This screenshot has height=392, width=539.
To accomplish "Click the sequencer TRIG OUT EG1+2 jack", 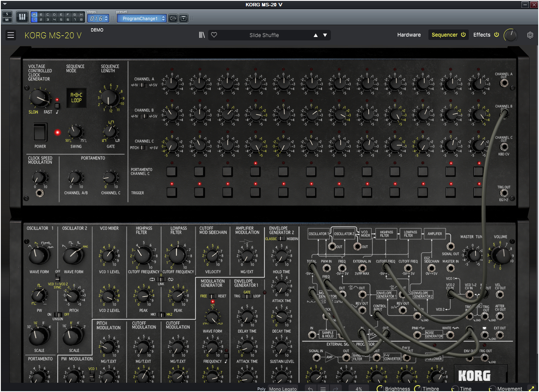I will (504, 193).
